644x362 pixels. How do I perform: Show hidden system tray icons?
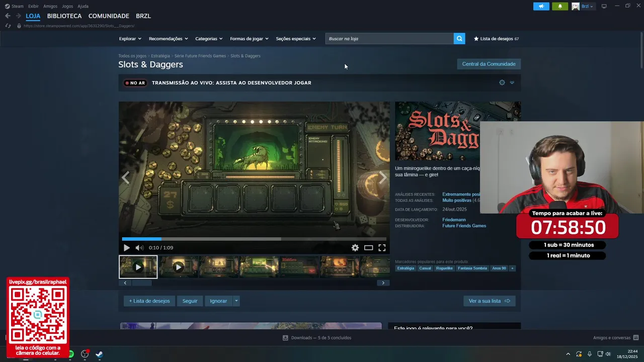point(568,354)
